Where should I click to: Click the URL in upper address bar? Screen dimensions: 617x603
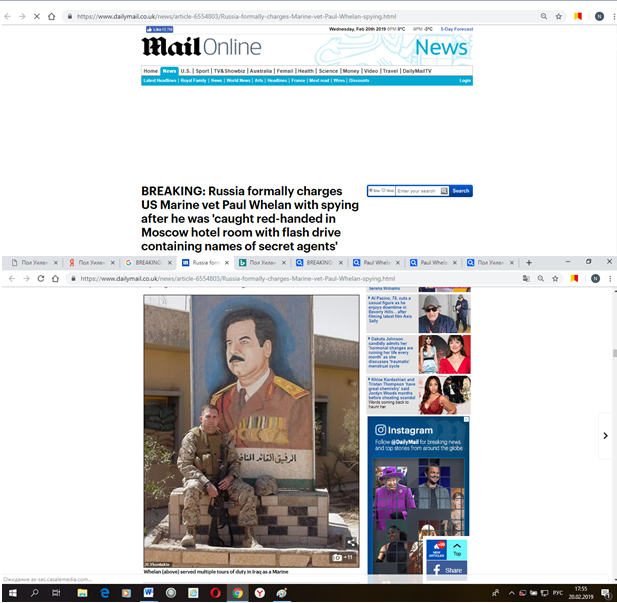[236, 17]
